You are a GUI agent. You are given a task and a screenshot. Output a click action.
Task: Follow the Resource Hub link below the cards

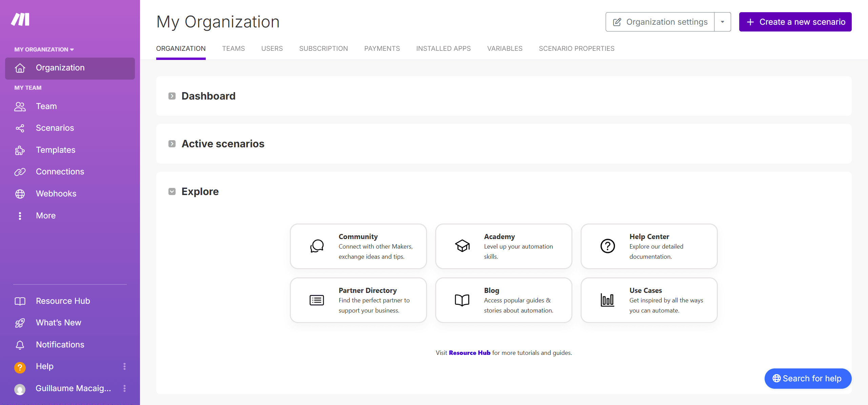469,353
